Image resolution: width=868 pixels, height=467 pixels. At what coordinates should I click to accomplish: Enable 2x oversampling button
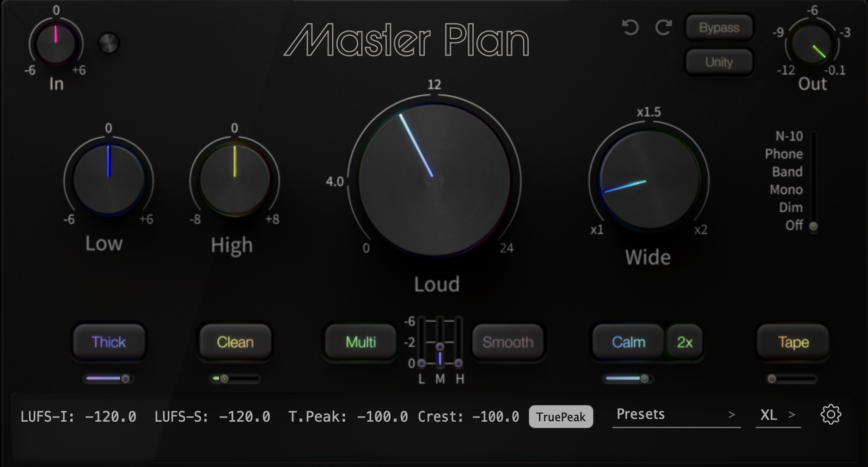pos(685,342)
